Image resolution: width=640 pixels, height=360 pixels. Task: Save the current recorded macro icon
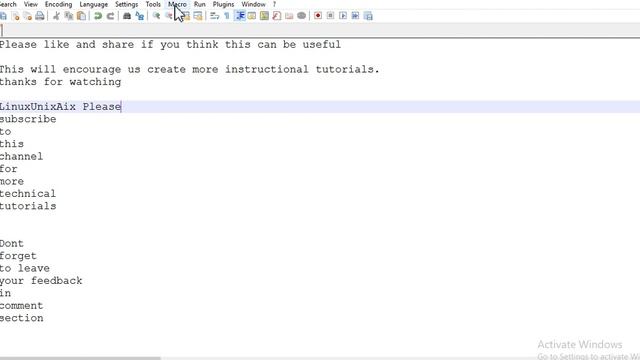pos(368,16)
